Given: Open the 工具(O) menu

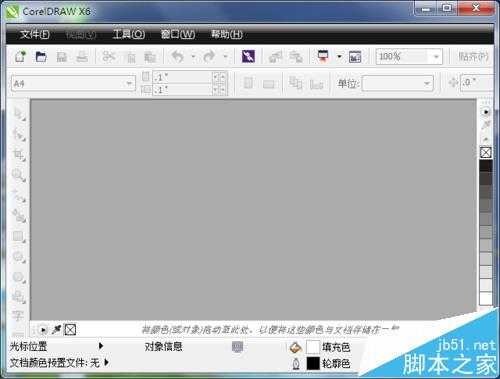Looking at the screenshot, I should 128,34.
